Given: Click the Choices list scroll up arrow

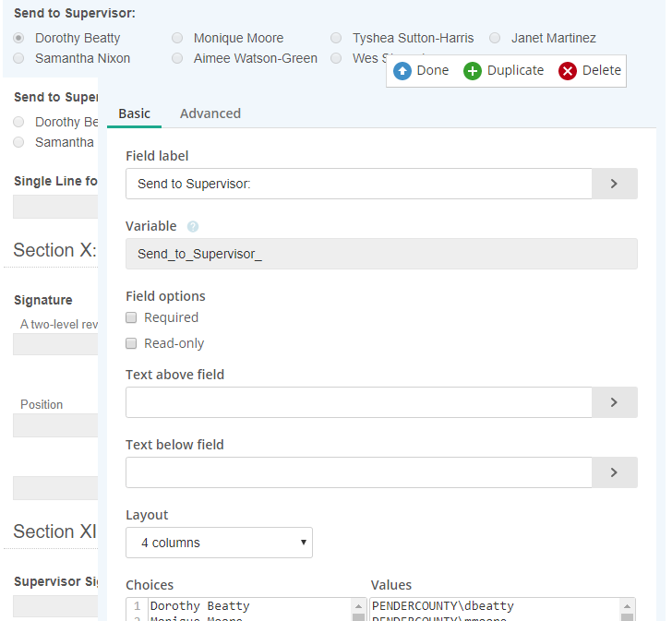Looking at the screenshot, I should point(358,606).
